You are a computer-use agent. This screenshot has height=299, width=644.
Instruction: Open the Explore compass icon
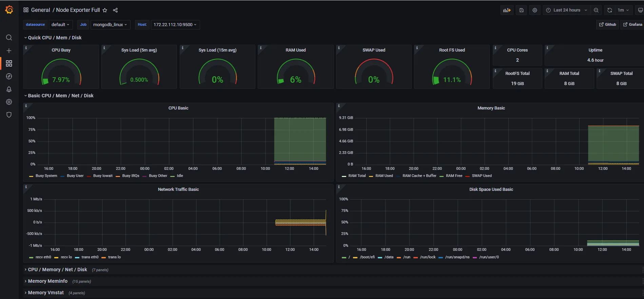pos(9,76)
